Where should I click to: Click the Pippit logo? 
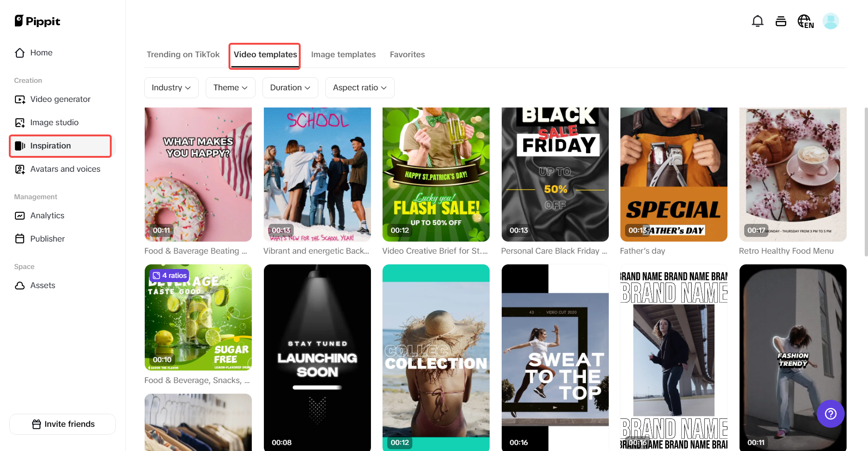37,21
